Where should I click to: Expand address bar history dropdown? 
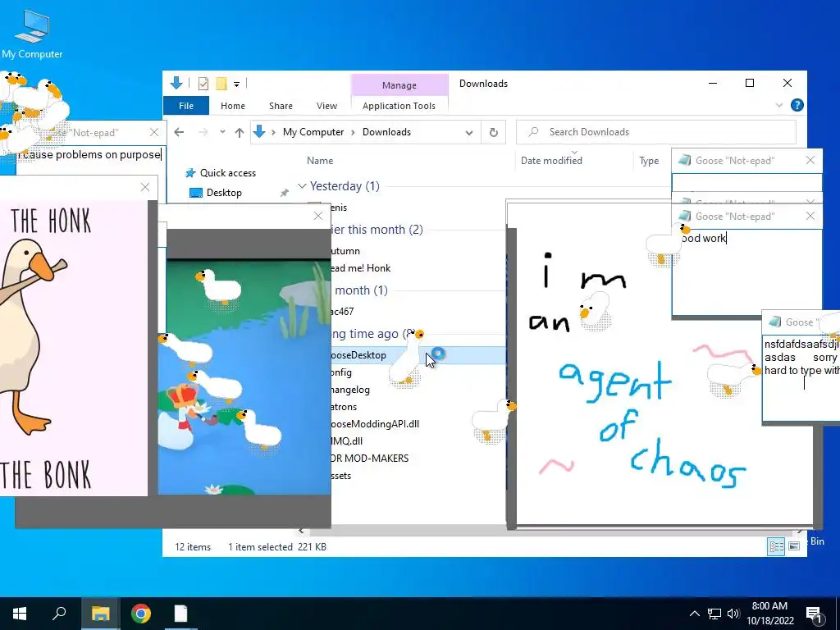tap(469, 132)
